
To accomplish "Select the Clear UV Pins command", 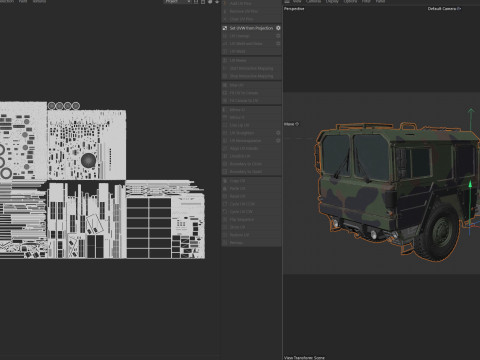I will [252, 19].
